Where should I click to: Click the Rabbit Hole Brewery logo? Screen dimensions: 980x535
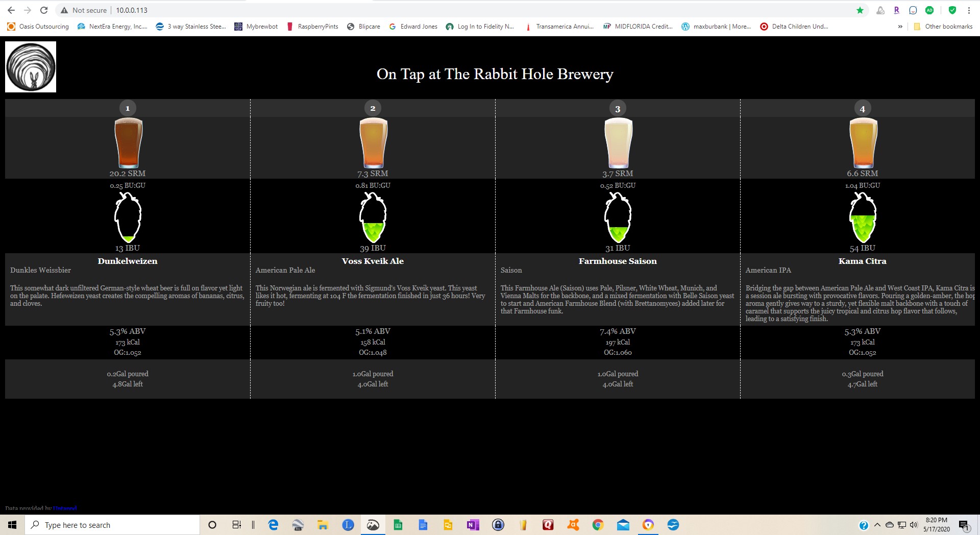[x=31, y=67]
